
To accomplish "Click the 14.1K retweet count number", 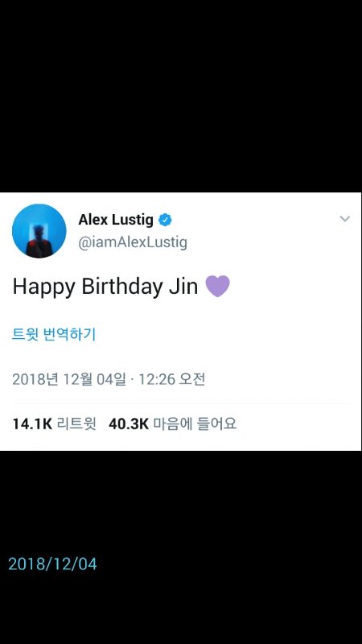I will point(32,424).
